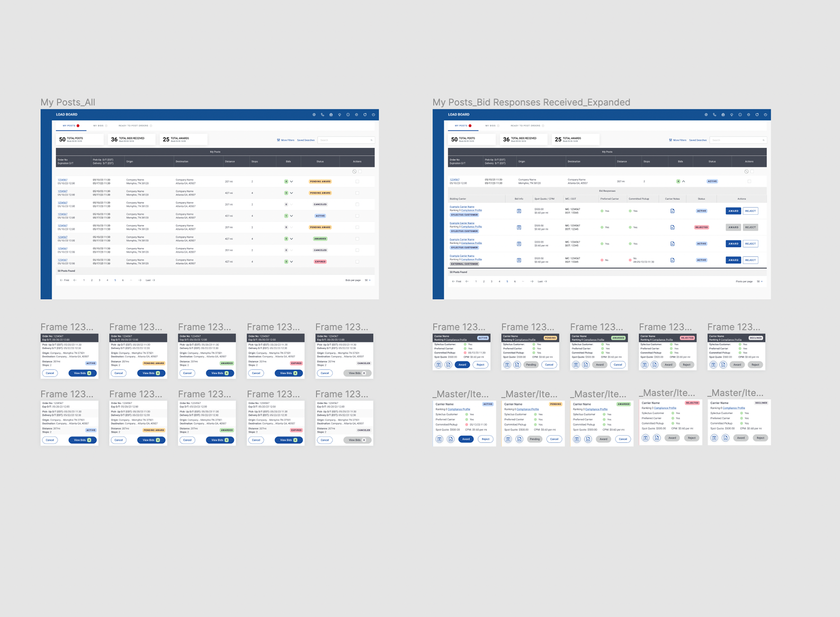840x617 pixels.
Task: Expand bids on the Awarded post row
Action: tap(291, 239)
